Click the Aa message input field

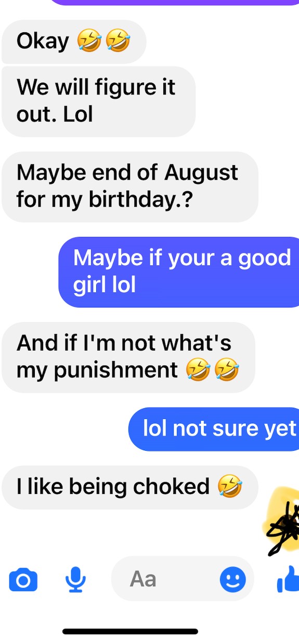(183, 579)
